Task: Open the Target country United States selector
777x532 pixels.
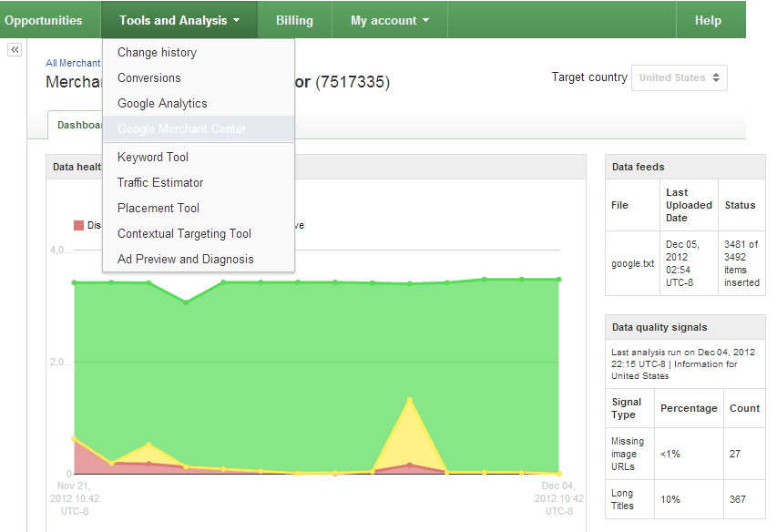Action: point(680,78)
